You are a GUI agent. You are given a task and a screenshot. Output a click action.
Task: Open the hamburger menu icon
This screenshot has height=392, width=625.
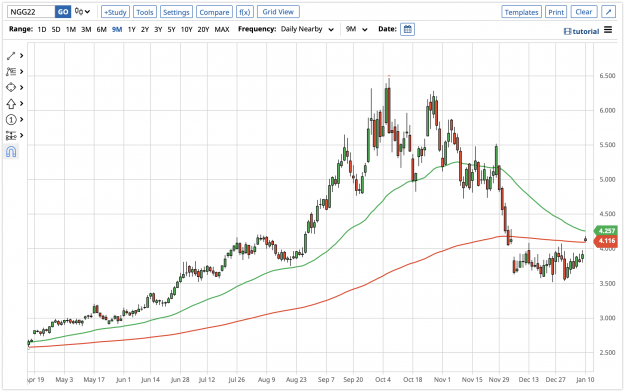[608, 30]
